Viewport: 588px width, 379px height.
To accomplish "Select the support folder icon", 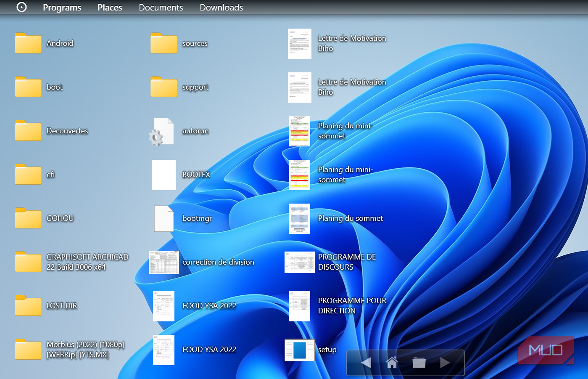I will tap(164, 87).
